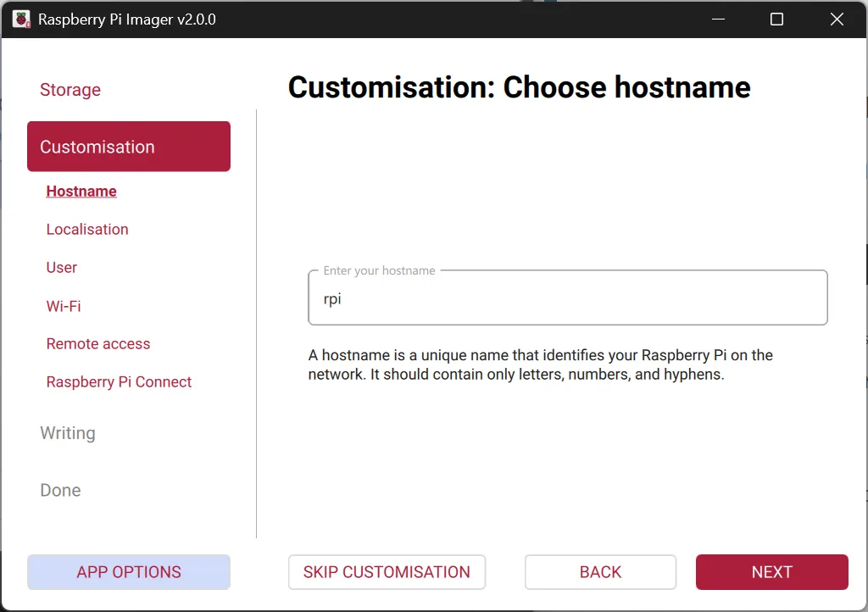Open the Localisation settings
The image size is (868, 612).
pos(87,229)
